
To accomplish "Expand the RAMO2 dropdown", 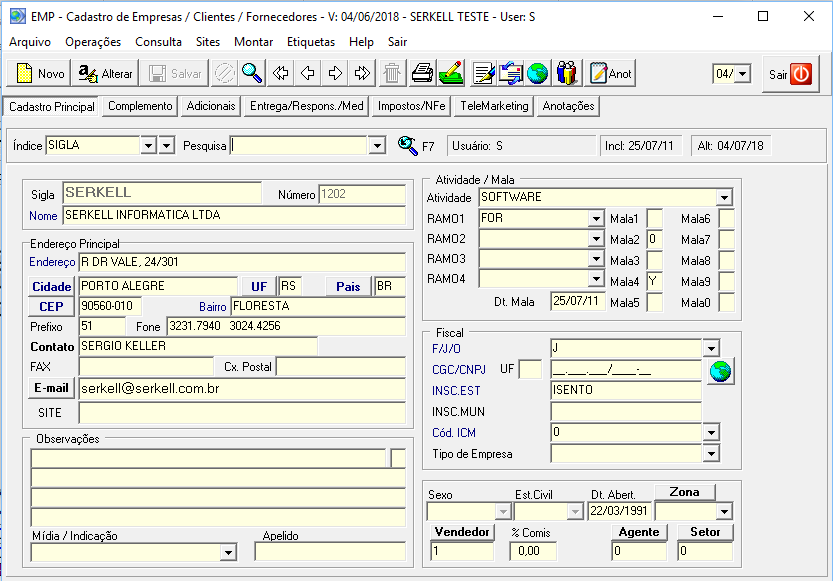I will click(596, 239).
